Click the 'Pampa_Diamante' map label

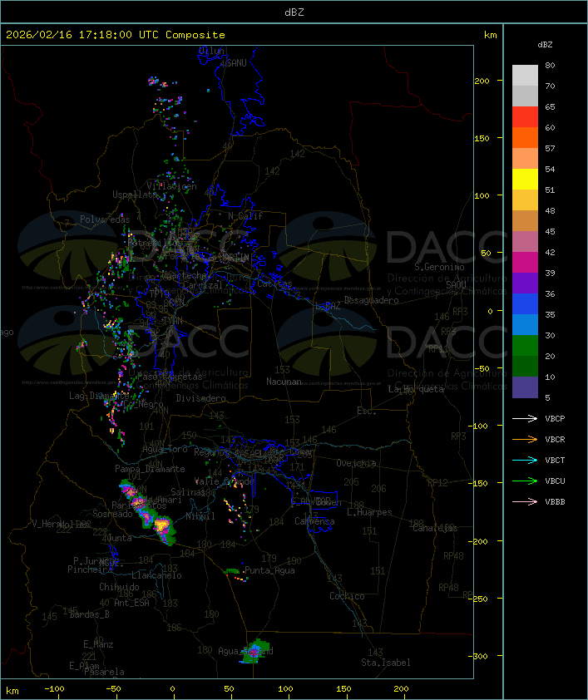(x=150, y=469)
